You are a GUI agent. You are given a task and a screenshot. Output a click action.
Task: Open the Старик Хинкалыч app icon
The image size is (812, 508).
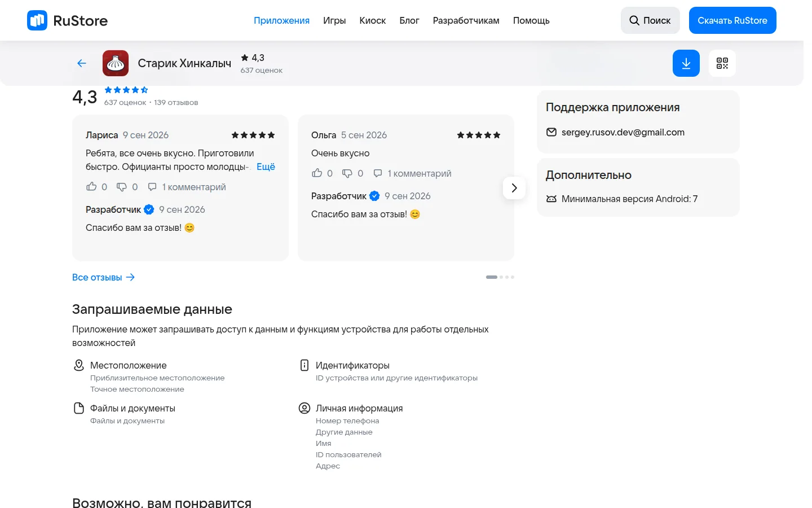(116, 63)
